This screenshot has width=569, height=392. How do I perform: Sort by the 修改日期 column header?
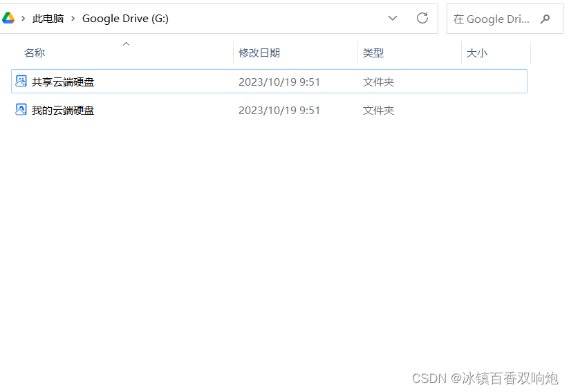259,53
